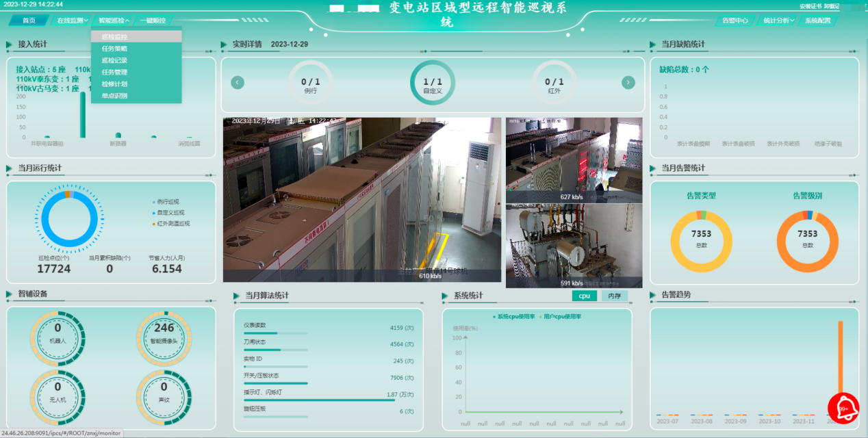Click the right carousel arrow in 实时详情
This screenshot has width=868, height=438.
click(x=628, y=83)
